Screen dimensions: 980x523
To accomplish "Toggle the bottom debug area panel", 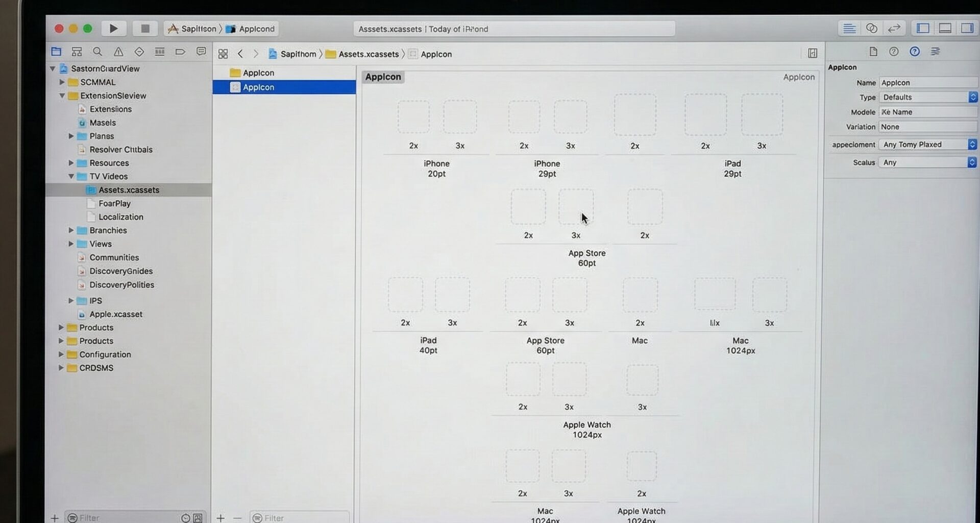I will tap(945, 29).
